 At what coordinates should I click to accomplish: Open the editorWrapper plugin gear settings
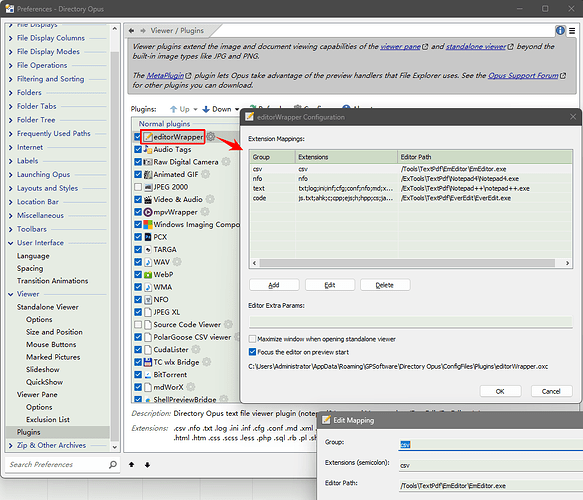211,136
